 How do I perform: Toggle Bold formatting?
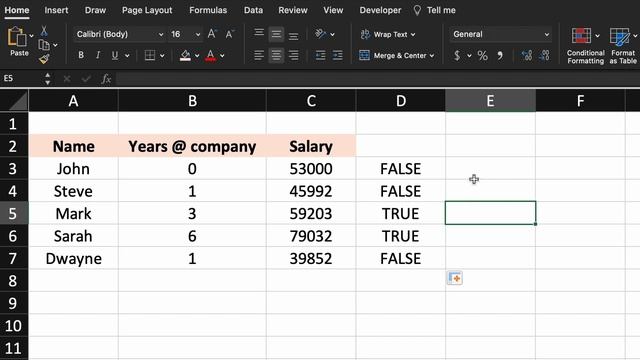[x=81, y=55]
